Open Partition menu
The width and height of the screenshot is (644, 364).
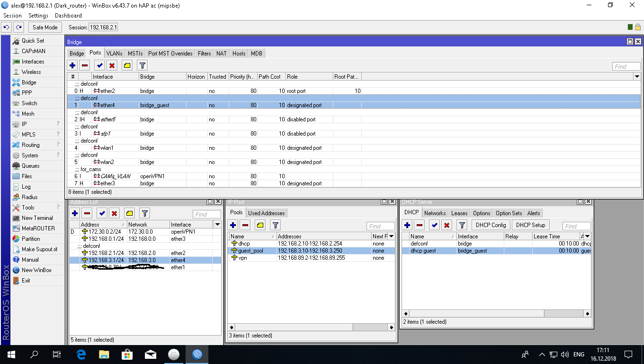31,239
